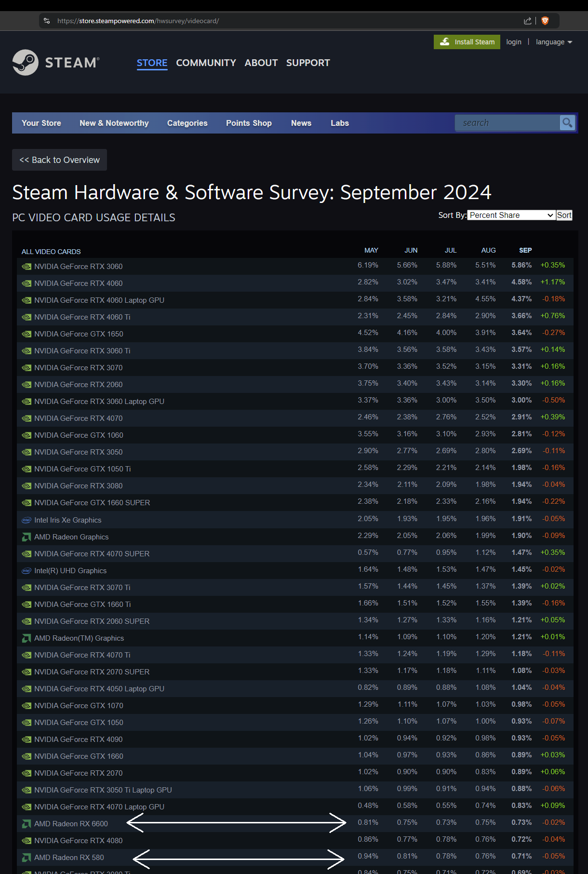Click NVIDIA icon beside GeForce GTX 1650
Screen dimensions: 588x874
pyautogui.click(x=27, y=334)
